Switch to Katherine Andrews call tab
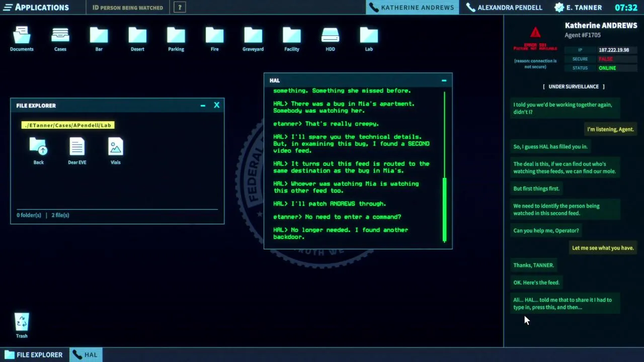Image resolution: width=644 pixels, height=362 pixels. click(x=412, y=7)
